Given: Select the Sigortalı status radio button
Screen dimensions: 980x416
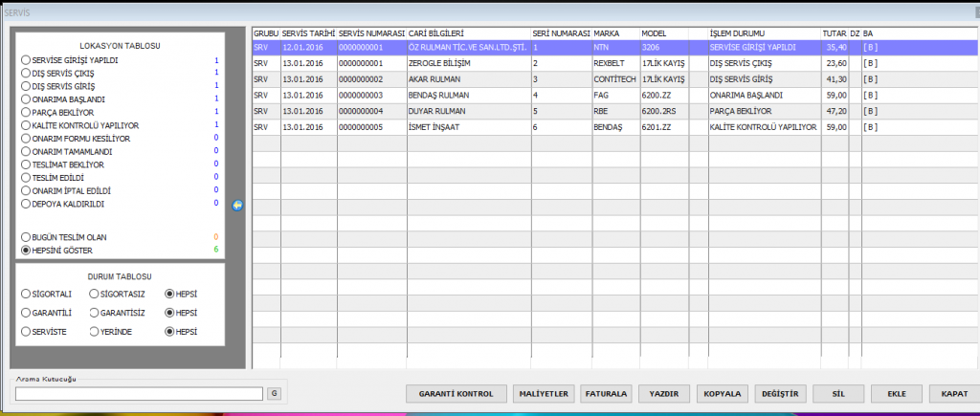Looking at the screenshot, I should [x=26, y=294].
